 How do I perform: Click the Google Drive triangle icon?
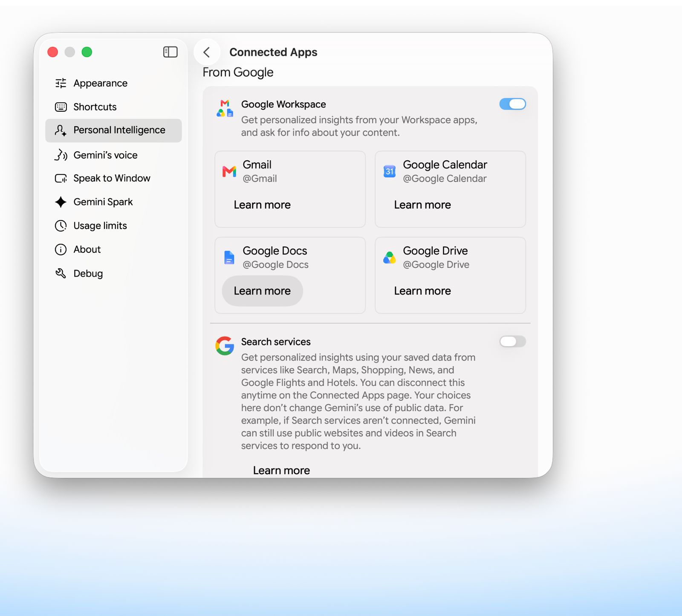390,257
